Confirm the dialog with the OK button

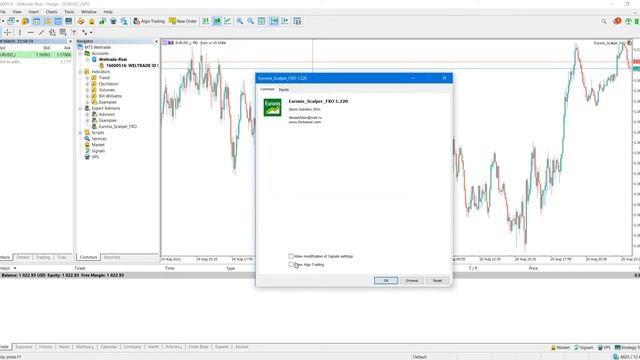tap(386, 280)
